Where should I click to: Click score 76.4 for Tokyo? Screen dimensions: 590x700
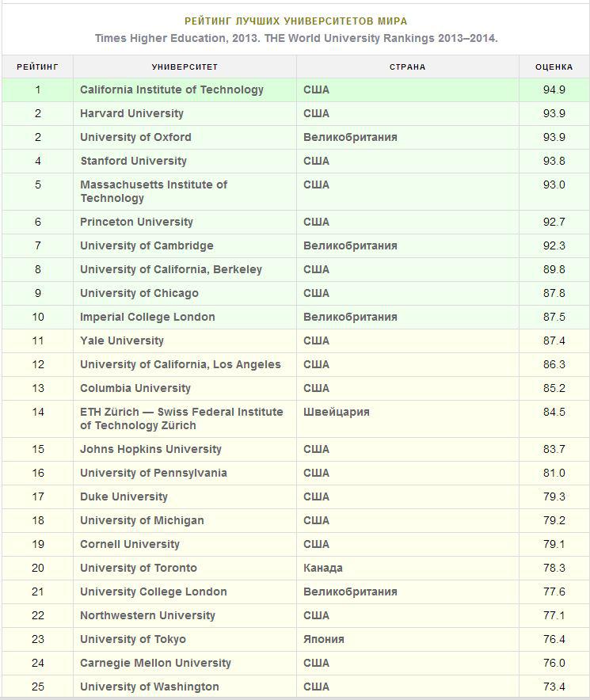[554, 639]
